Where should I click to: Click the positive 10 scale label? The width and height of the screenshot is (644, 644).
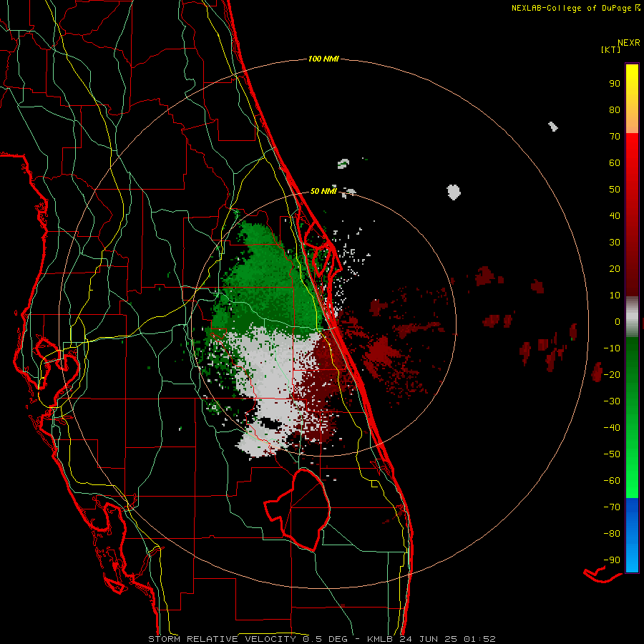[615, 296]
